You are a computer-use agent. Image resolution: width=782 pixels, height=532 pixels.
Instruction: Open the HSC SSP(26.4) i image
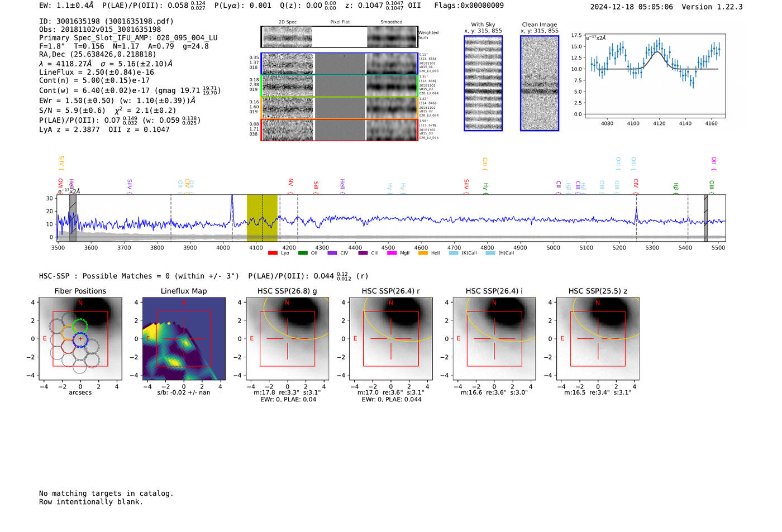pyautogui.click(x=494, y=339)
